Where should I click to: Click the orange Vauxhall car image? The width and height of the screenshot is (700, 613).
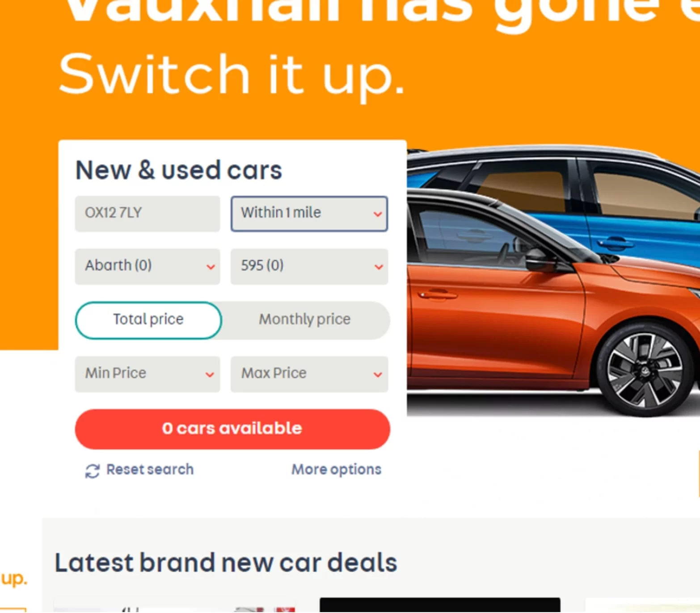click(553, 302)
